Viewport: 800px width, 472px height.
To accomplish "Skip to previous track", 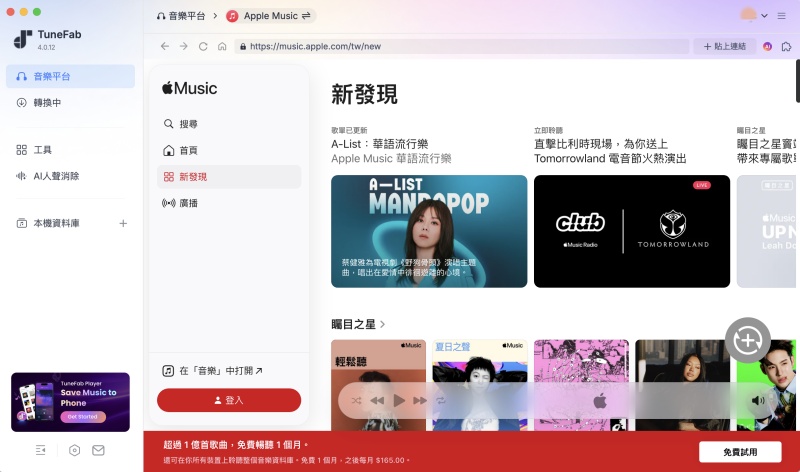I will coord(377,401).
